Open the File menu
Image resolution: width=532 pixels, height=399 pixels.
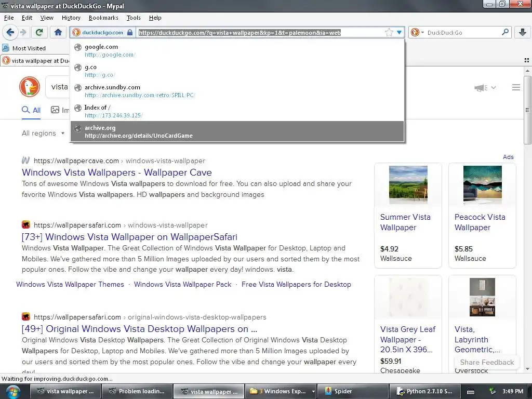9,18
